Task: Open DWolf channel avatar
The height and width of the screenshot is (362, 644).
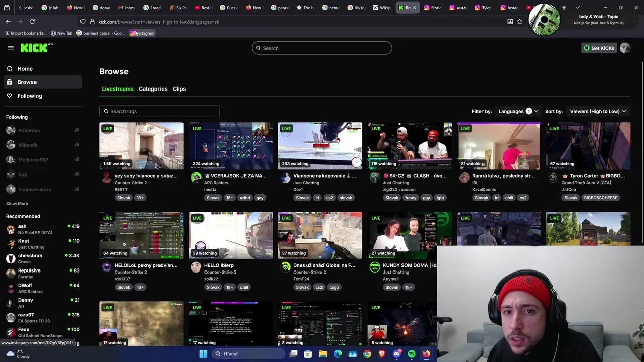Action: (11, 288)
